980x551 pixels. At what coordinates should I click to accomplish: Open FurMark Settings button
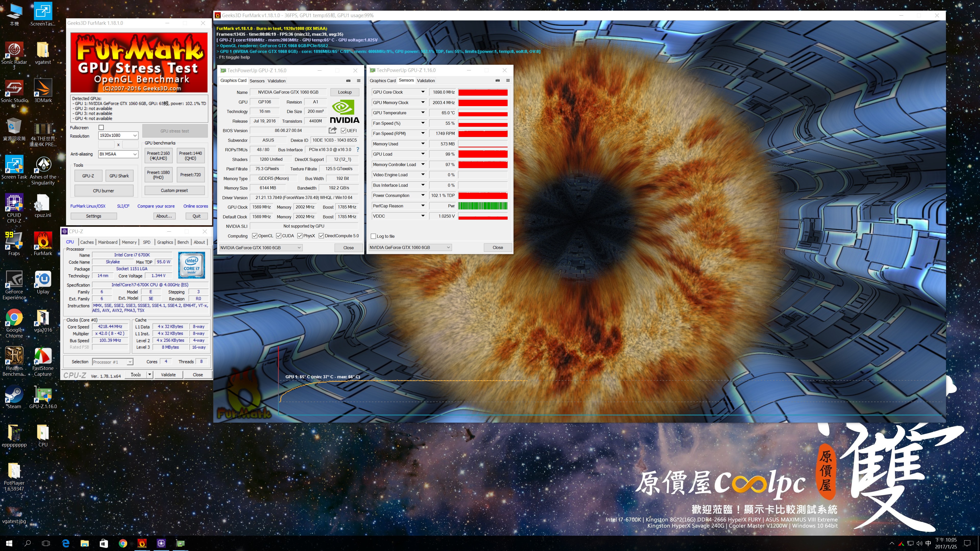point(94,216)
